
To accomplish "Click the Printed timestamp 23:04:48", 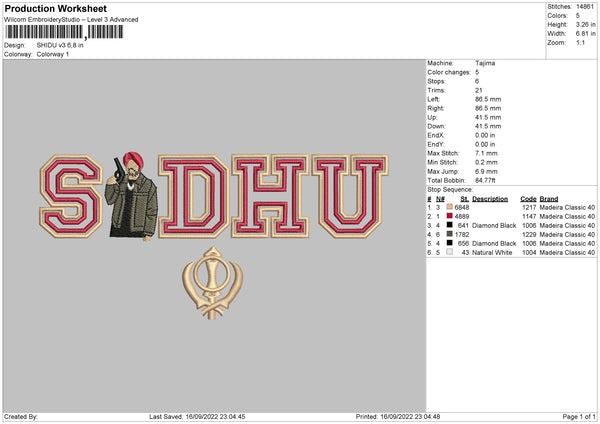I will click(427, 416).
